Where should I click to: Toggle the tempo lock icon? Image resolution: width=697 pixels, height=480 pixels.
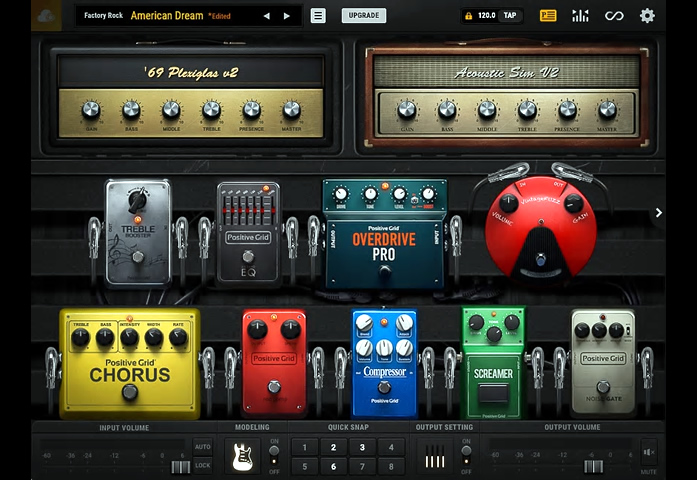[468, 16]
